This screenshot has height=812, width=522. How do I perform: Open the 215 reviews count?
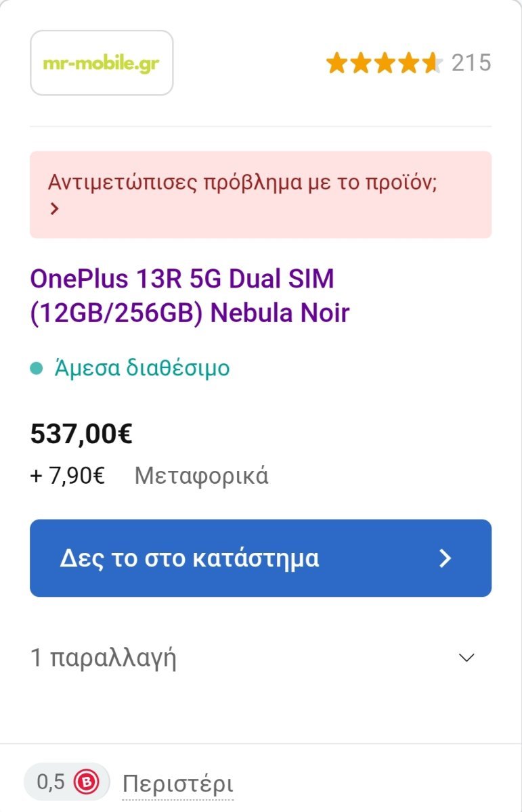click(x=471, y=64)
